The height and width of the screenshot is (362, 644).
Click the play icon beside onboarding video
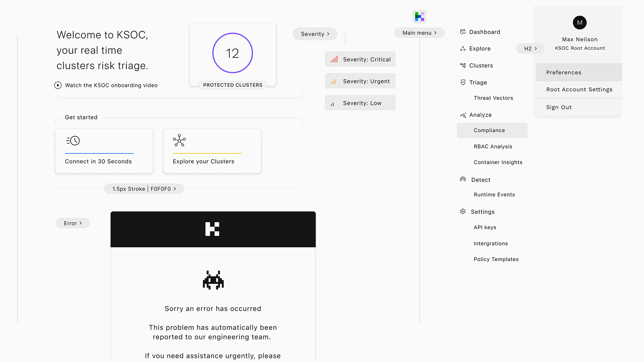pos(58,85)
